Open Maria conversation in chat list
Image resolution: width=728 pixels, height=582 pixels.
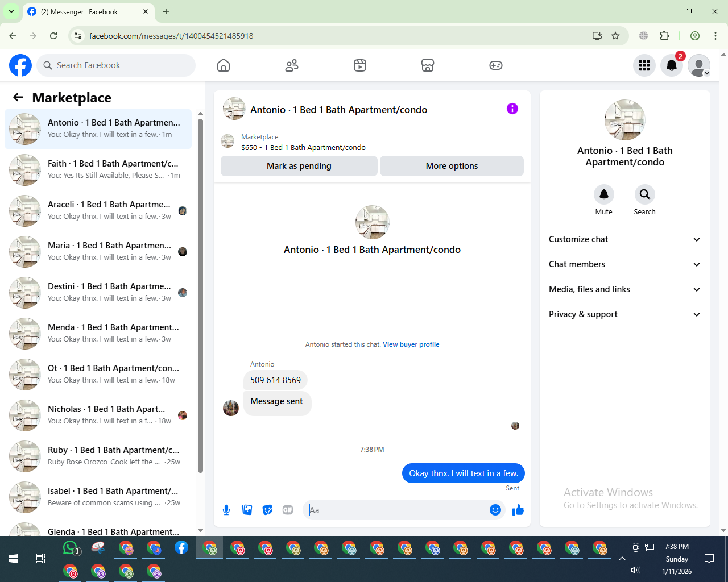[98, 252]
